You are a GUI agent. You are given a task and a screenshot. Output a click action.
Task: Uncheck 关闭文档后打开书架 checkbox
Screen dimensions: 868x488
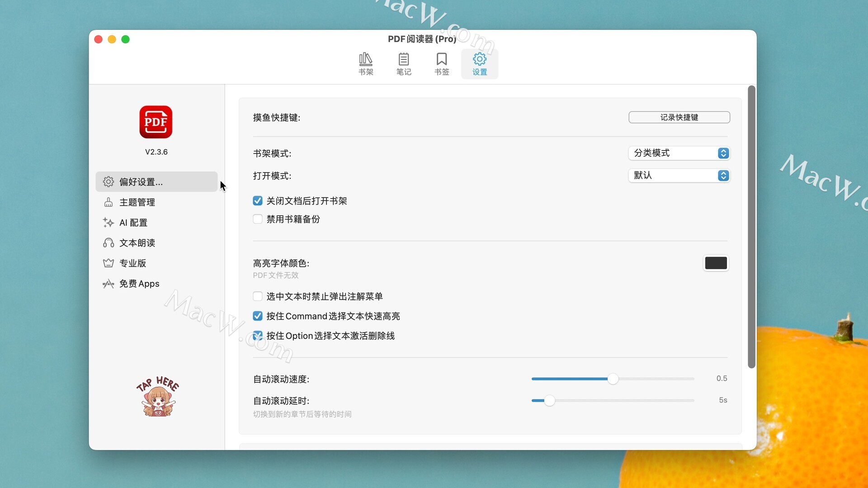coord(258,201)
